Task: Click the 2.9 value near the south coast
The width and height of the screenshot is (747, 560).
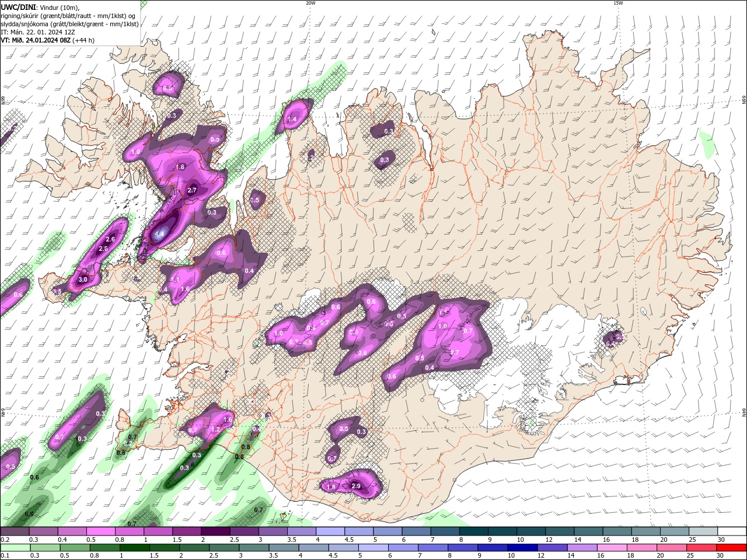Action: [x=356, y=486]
